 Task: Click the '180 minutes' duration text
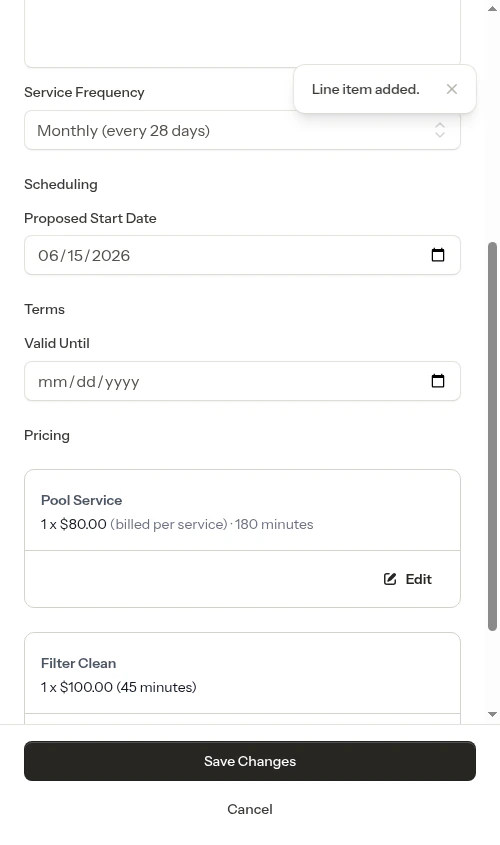point(274,524)
